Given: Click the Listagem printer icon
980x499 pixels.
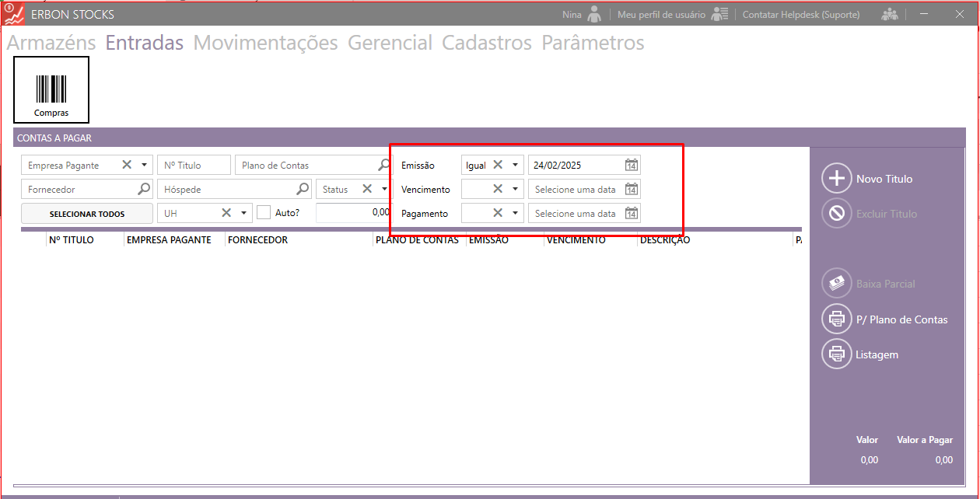Looking at the screenshot, I should click(x=837, y=354).
